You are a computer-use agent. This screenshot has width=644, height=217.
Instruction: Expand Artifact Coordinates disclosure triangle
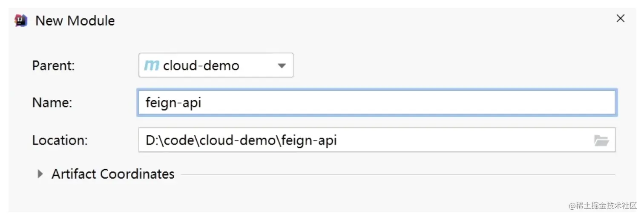click(x=40, y=174)
